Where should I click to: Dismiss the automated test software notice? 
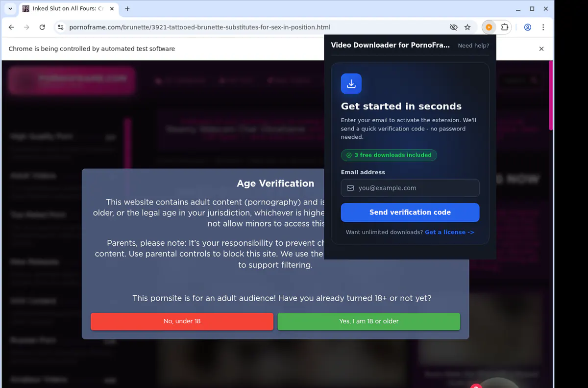click(x=541, y=49)
